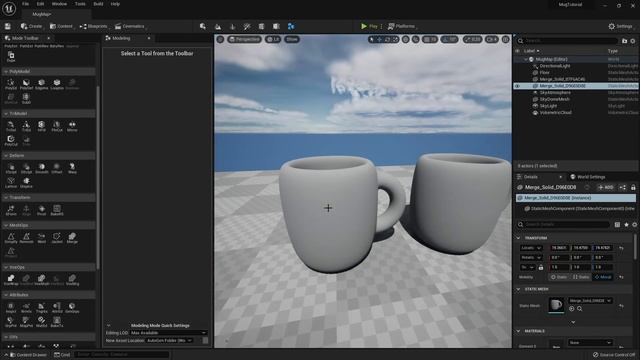Activate the VoxWrap tool
This screenshot has width=640, height=360.
(11, 280)
